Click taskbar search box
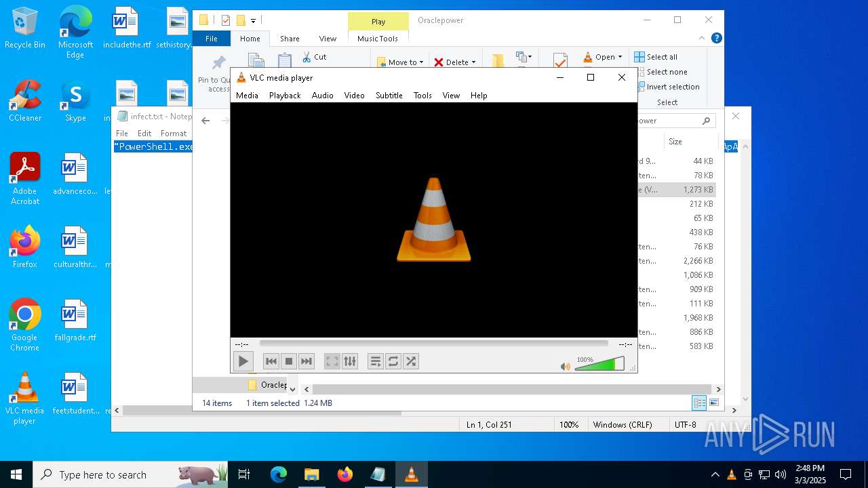This screenshot has height=488, width=868. tap(130, 474)
